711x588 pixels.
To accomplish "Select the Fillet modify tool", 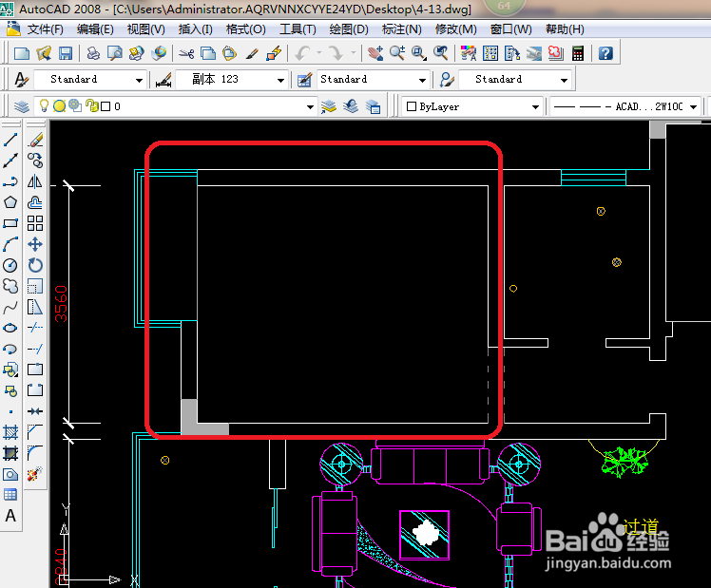I will pos(35,452).
